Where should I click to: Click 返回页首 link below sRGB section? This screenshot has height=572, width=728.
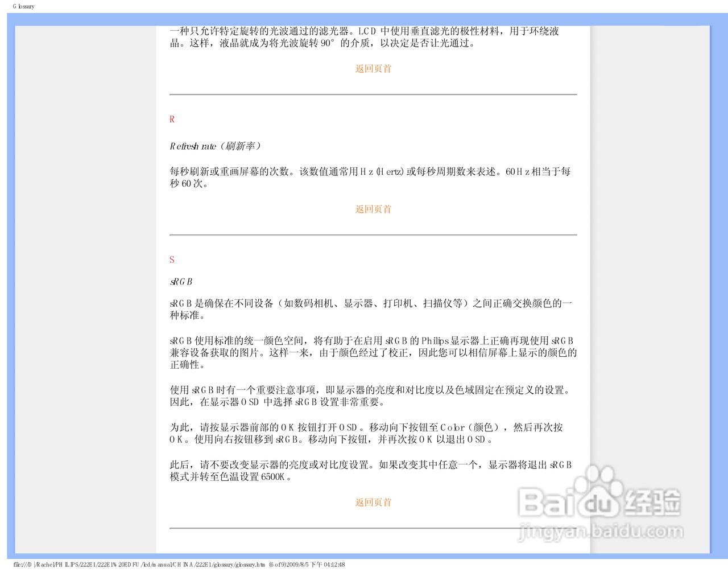point(373,503)
